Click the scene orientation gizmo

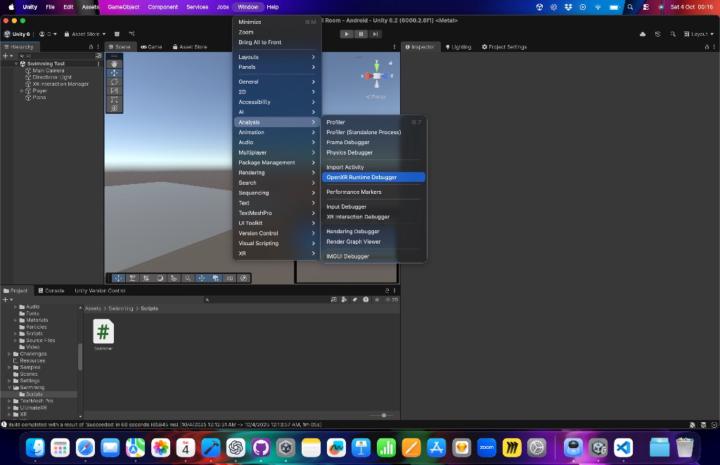376,75
